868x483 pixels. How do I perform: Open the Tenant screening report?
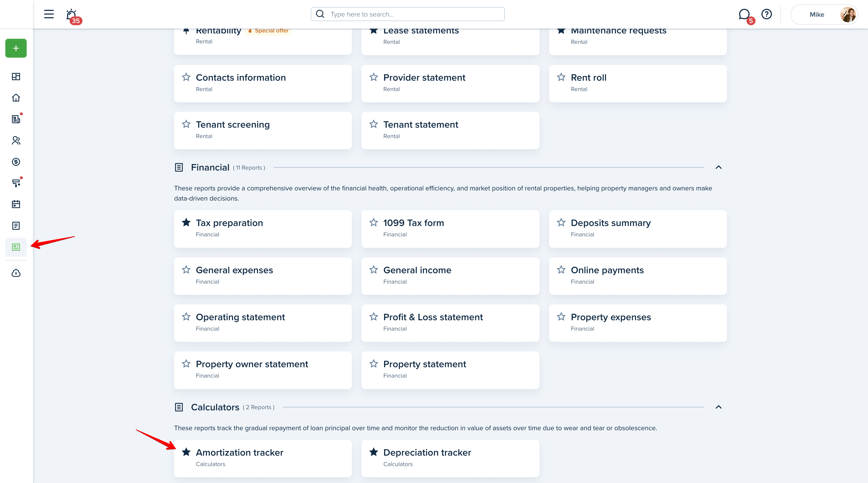tap(263, 131)
